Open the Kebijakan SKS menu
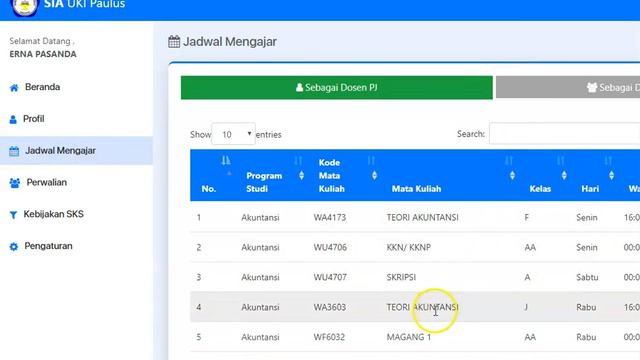This screenshot has height=360, width=640. tap(53, 214)
